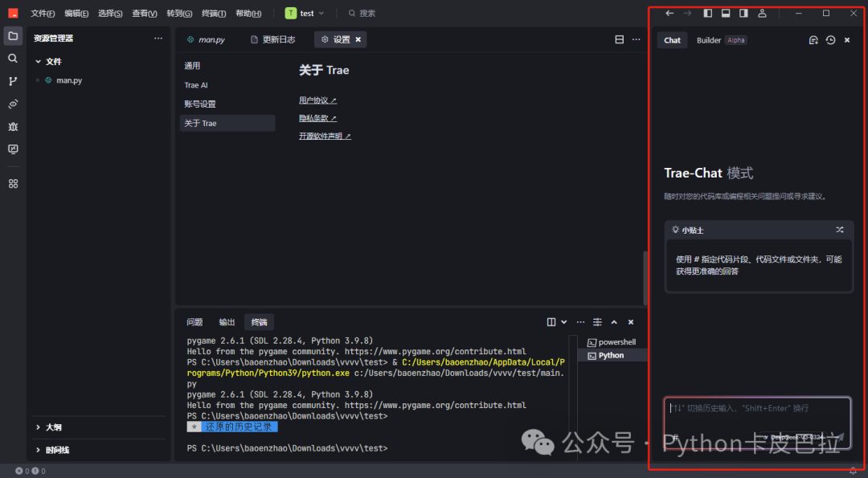Switch to the Chat tab
This screenshot has width=868, height=478.
(672, 40)
